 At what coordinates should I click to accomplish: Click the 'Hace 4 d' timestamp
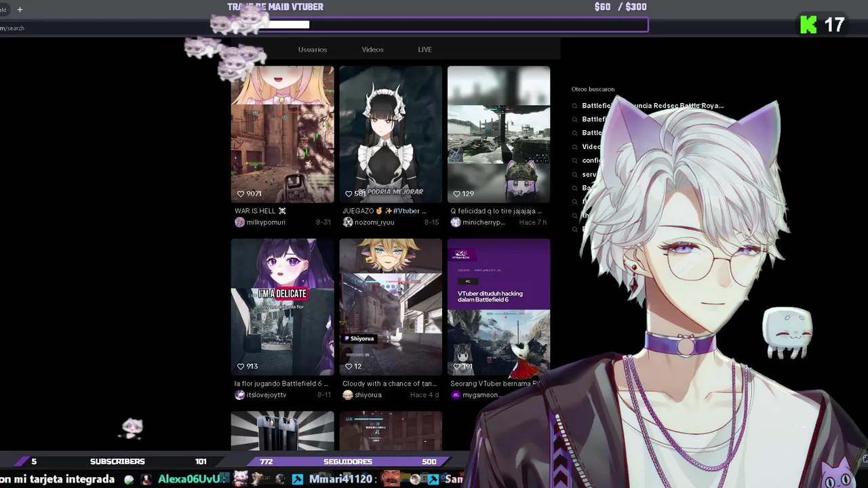tap(425, 395)
